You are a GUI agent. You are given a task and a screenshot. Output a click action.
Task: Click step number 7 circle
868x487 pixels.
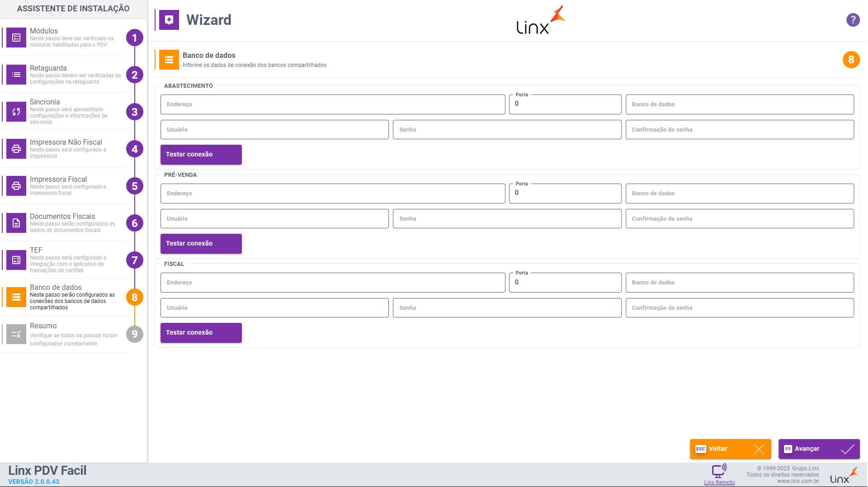135,260
